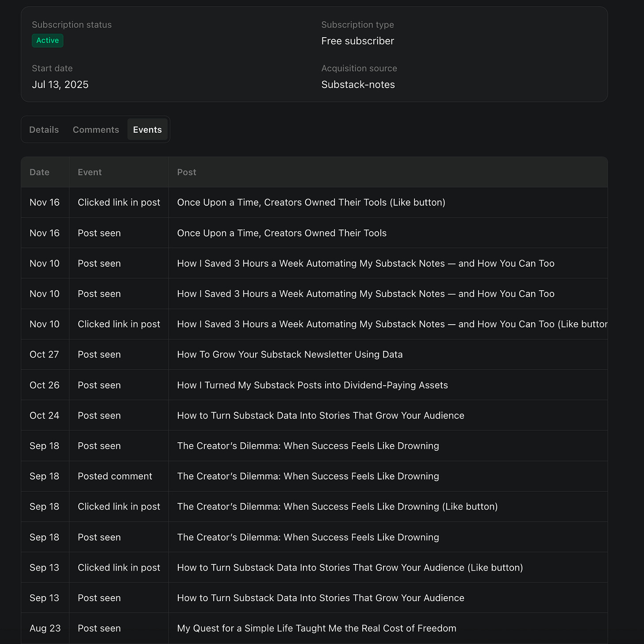The height and width of the screenshot is (644, 644).
Task: Click 'Clicked link in post' on Nov 16 row
Action: (x=119, y=202)
